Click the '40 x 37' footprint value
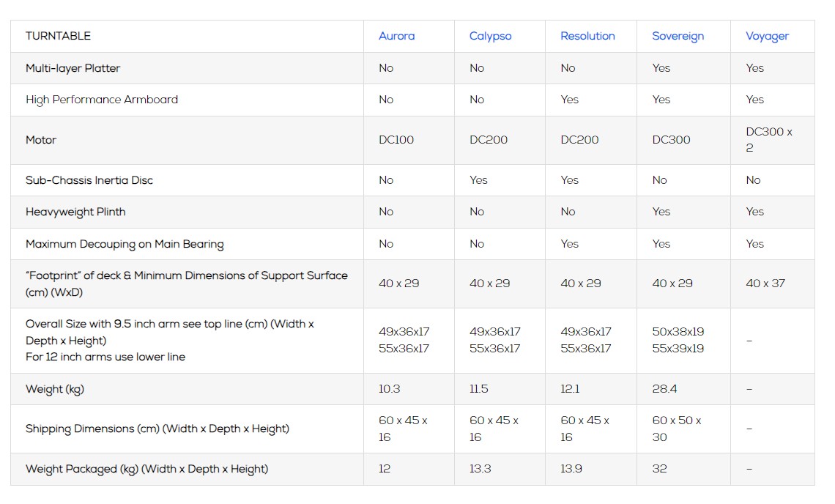This screenshot has width=835, height=504. click(765, 283)
